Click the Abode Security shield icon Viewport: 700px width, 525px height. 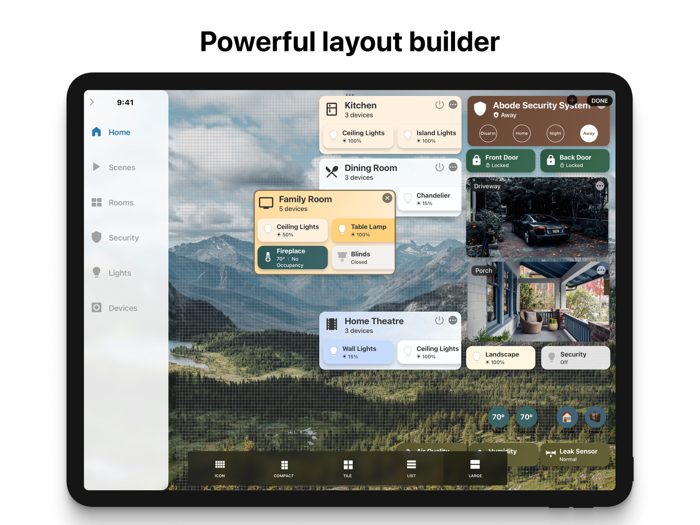point(480,108)
